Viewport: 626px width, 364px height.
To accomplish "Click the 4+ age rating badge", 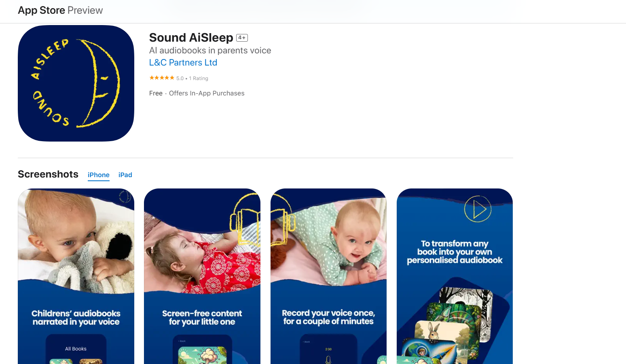I will [242, 38].
